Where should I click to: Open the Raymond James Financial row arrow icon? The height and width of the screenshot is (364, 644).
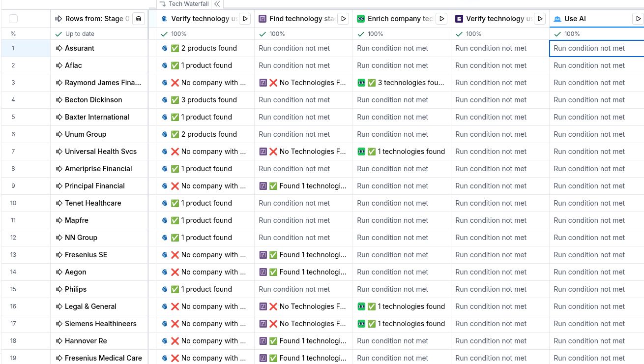point(59,83)
